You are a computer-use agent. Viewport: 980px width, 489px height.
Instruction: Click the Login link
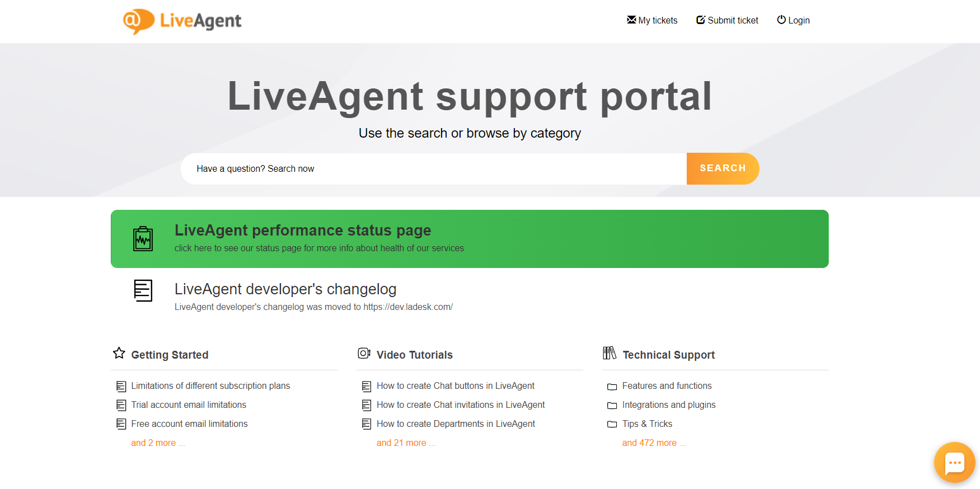(793, 20)
